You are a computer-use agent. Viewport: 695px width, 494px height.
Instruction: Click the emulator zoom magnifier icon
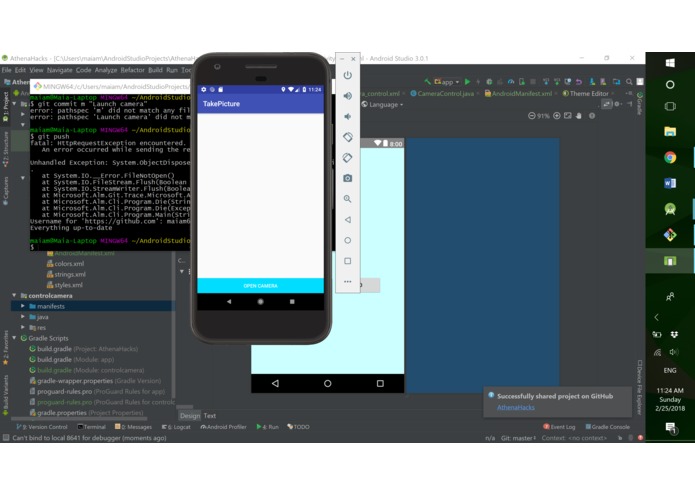(348, 199)
